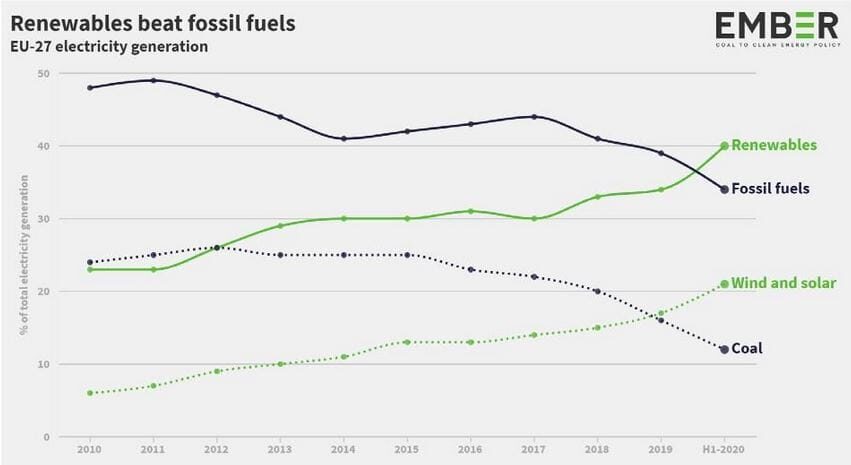851x465 pixels.
Task: Select the 2017 fossil fuels data point
Action: 534,117
